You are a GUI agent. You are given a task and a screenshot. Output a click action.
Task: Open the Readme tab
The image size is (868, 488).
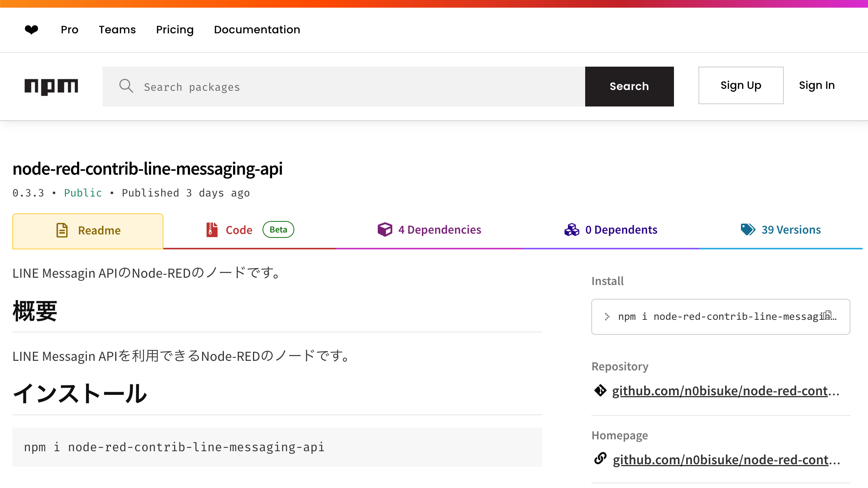coord(88,231)
